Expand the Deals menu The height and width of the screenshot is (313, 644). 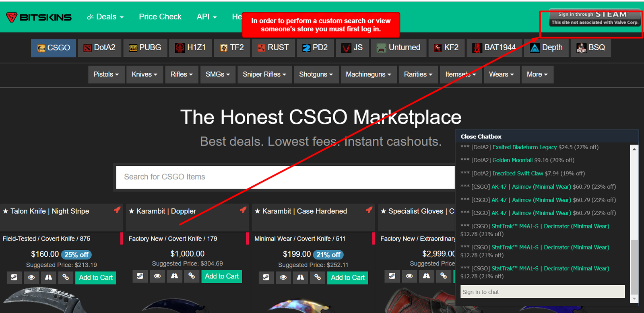click(105, 17)
